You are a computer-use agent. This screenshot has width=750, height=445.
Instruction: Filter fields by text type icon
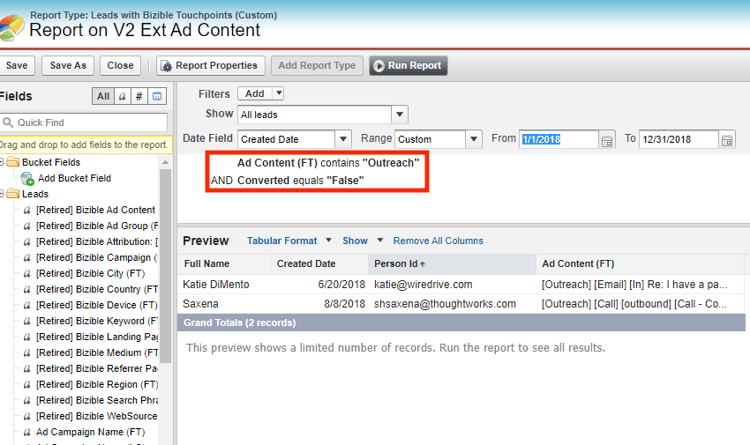(122, 96)
